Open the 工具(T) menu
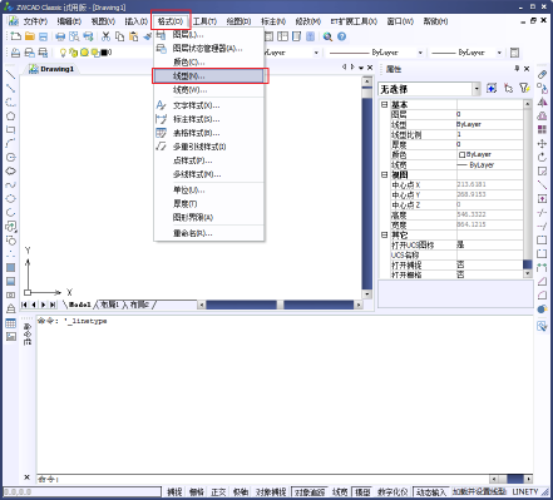This screenshot has width=553, height=501. pos(205,22)
